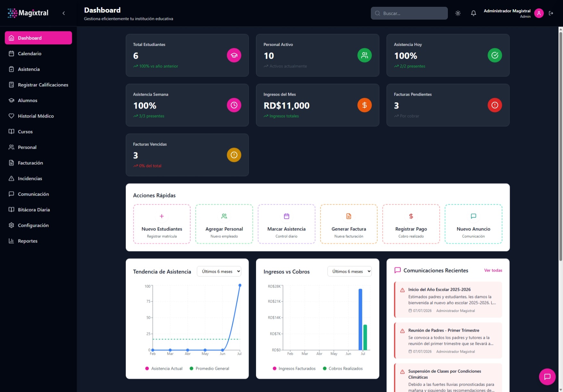Click red alert icon on Facturas Pendientes
Viewport: 563px width, 392px height.
495,105
